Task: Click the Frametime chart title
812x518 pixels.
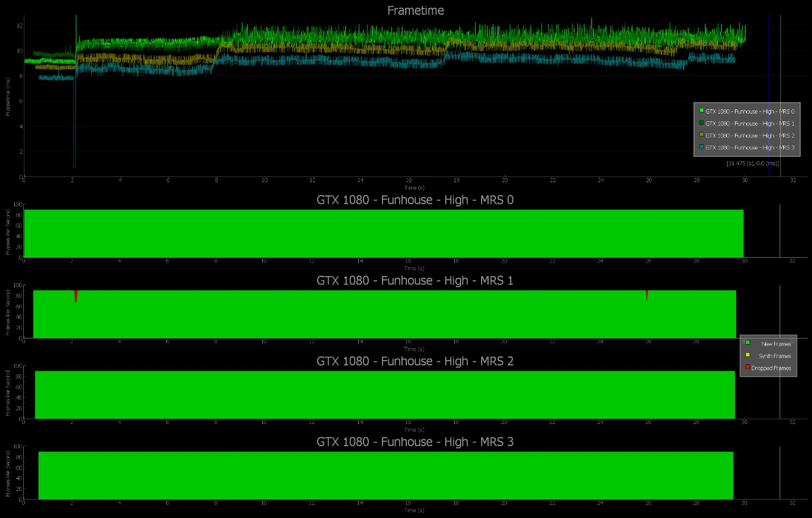Action: click(415, 11)
